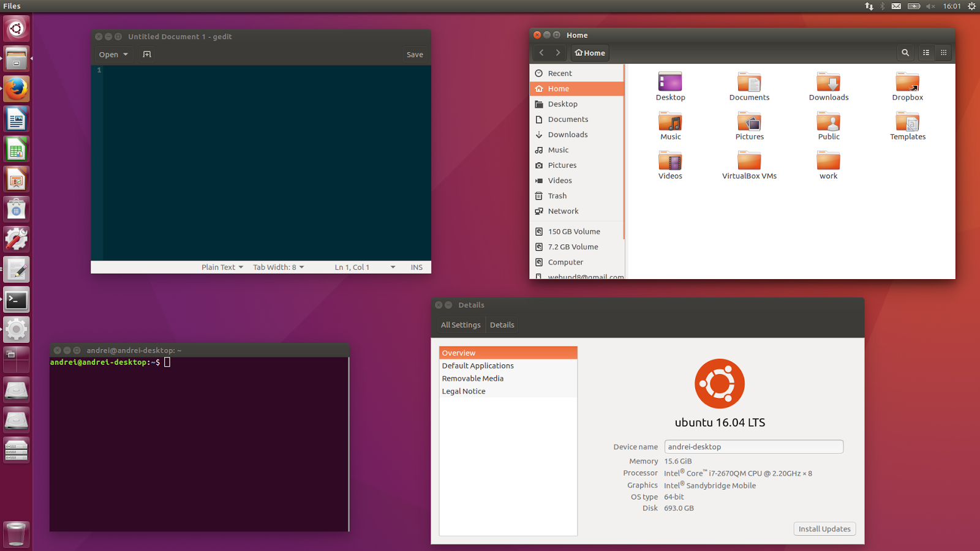Click the Save button in gedit
The image size is (980, 551).
pos(415,54)
